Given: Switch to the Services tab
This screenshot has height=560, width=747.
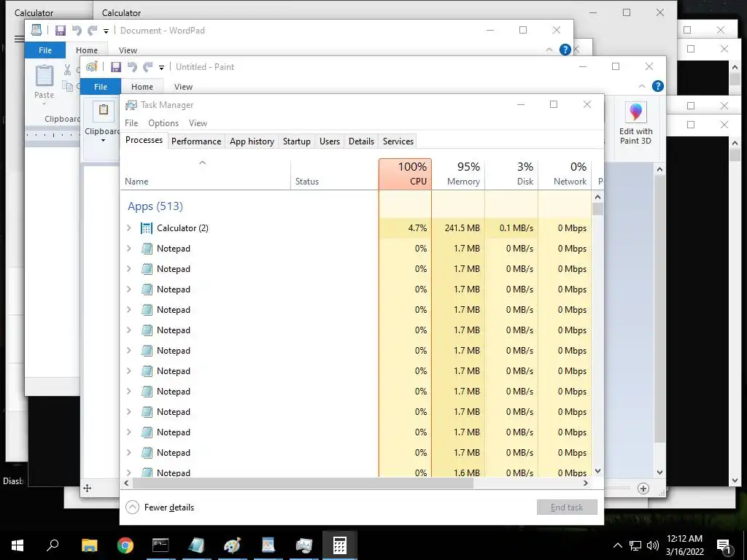Looking at the screenshot, I should (398, 141).
